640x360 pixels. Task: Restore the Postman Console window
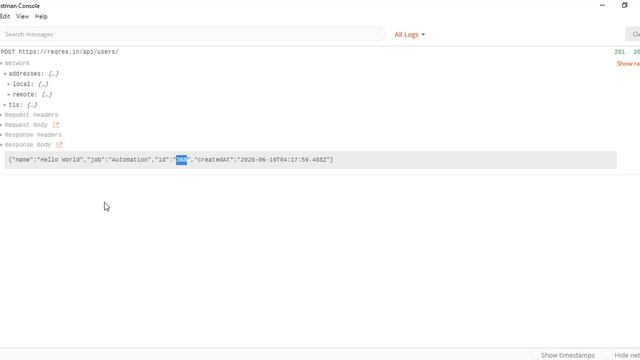click(624, 5)
